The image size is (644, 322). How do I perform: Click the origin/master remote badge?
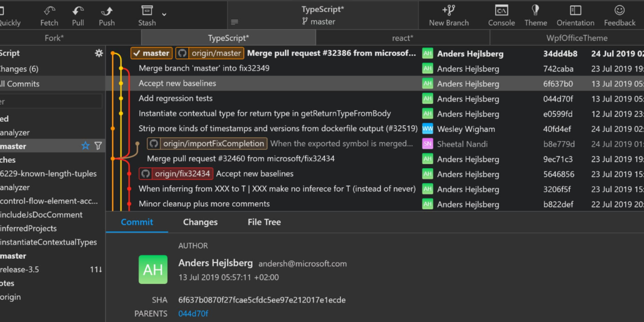210,53
